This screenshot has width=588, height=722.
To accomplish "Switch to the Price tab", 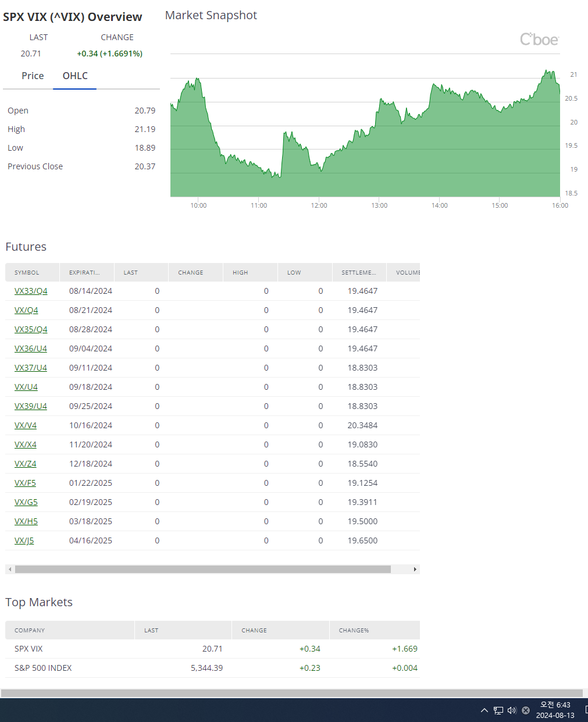I will [33, 76].
